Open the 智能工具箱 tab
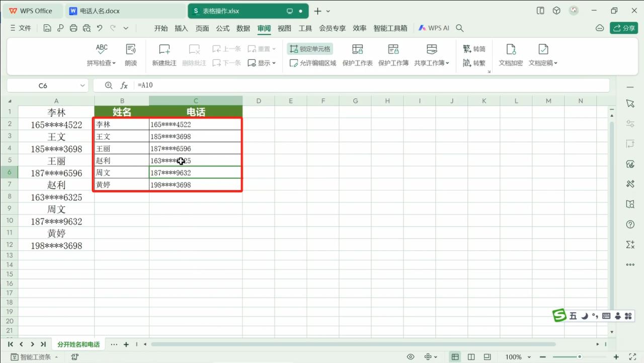 tap(390, 28)
